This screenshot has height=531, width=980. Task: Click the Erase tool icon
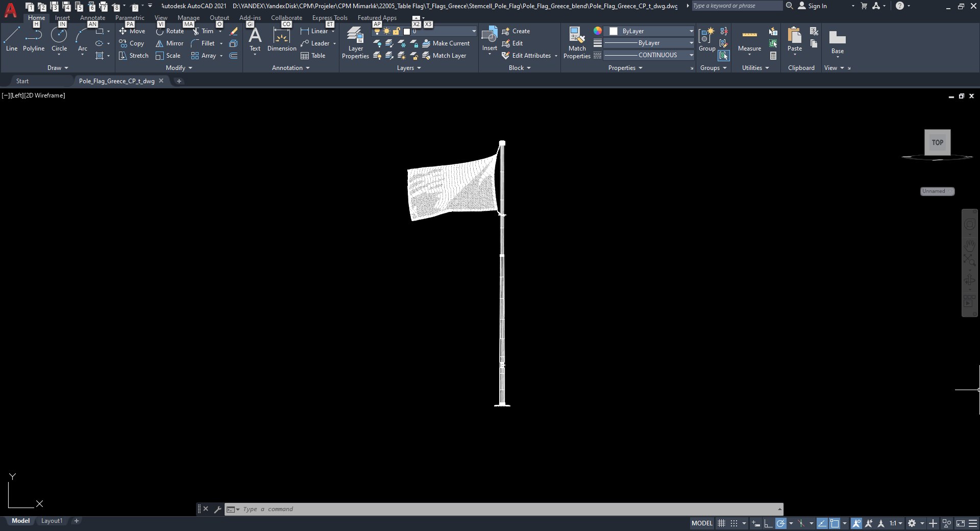pyautogui.click(x=234, y=31)
